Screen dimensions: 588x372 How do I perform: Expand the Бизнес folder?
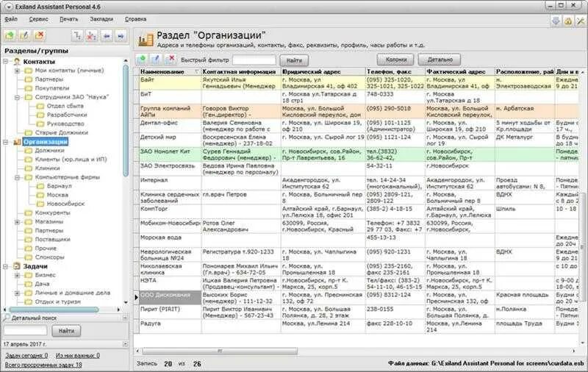click(17, 275)
